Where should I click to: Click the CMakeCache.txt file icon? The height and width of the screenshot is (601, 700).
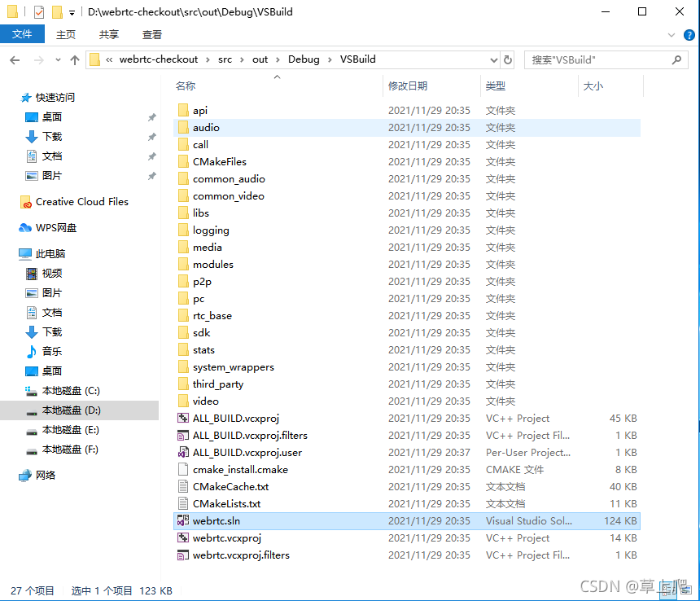[183, 487]
